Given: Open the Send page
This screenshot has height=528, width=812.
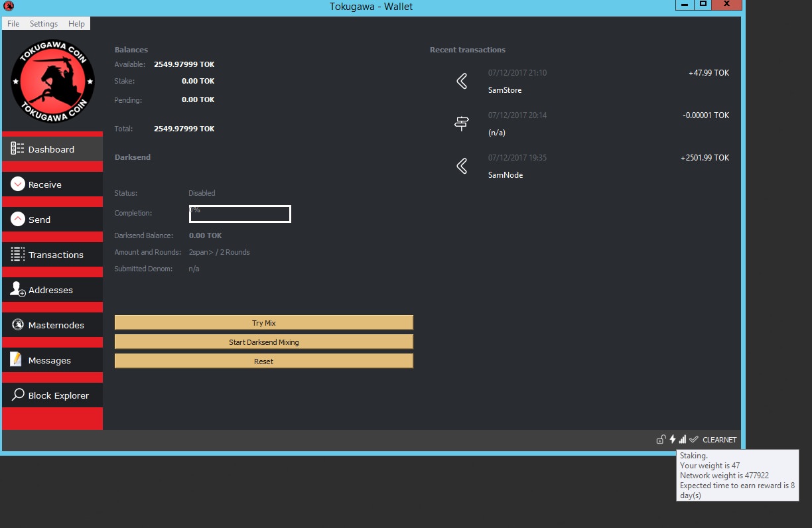Looking at the screenshot, I should coord(52,220).
